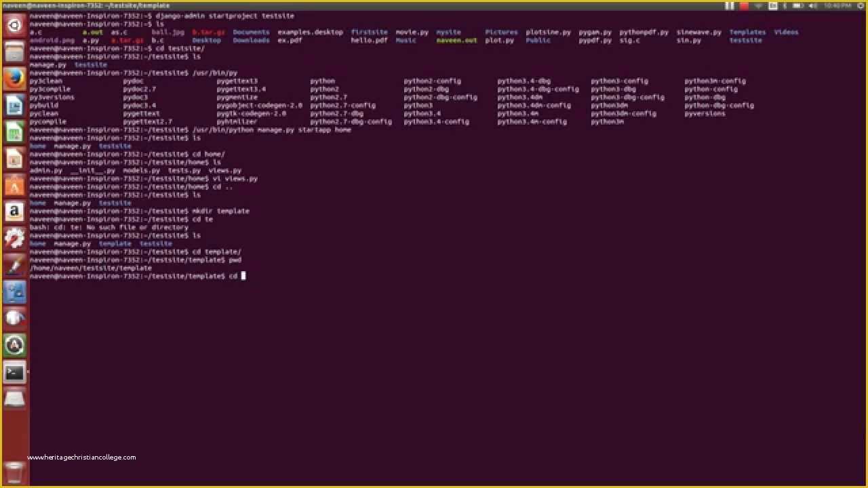This screenshot has height=488, width=868.
Task: Open Ubuntu Software Center launcher icon
Action: tap(14, 185)
